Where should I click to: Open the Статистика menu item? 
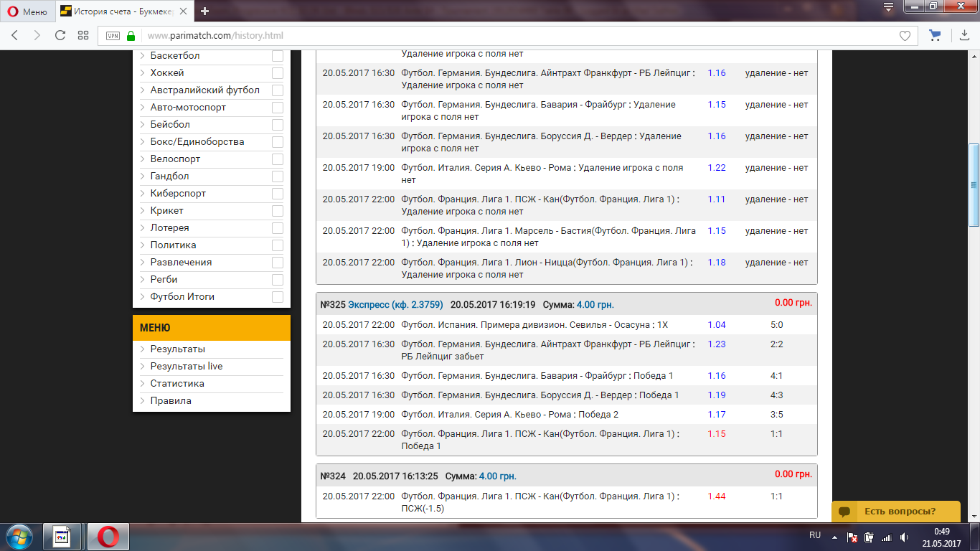pyautogui.click(x=177, y=384)
